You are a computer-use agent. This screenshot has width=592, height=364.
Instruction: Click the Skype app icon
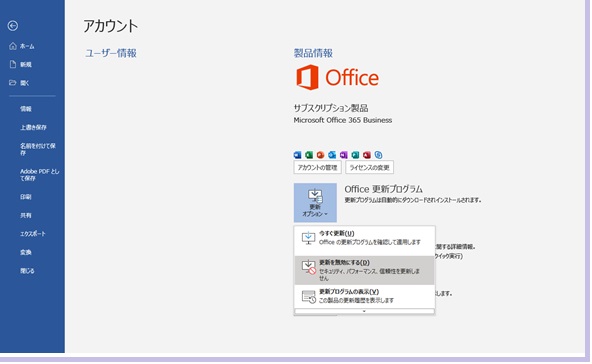378,155
